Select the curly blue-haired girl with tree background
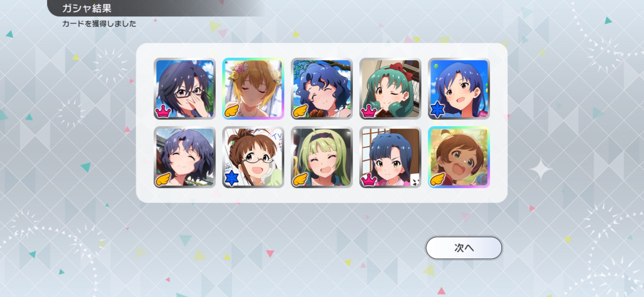The image size is (644, 297). point(322,89)
